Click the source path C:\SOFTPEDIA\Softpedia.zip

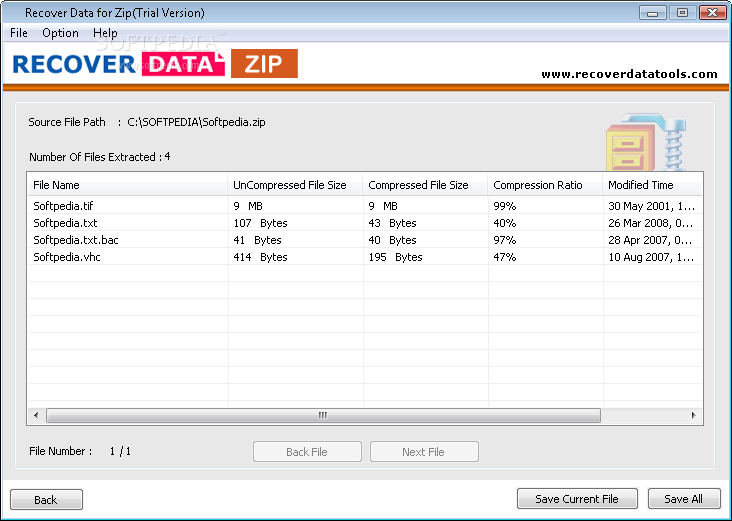point(197,122)
